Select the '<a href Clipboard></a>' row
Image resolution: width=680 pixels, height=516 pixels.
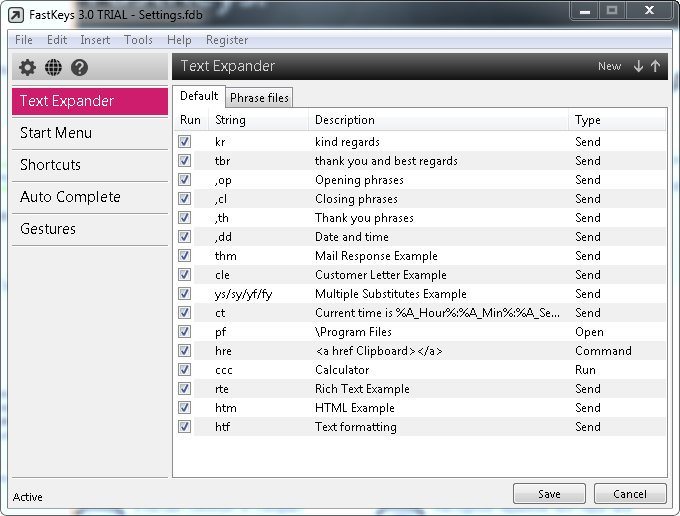(420, 351)
